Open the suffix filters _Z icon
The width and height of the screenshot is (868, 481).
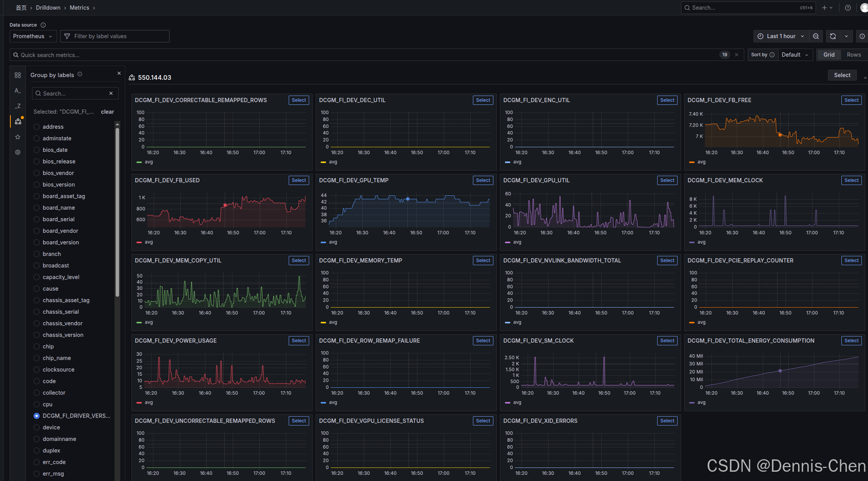(x=18, y=106)
